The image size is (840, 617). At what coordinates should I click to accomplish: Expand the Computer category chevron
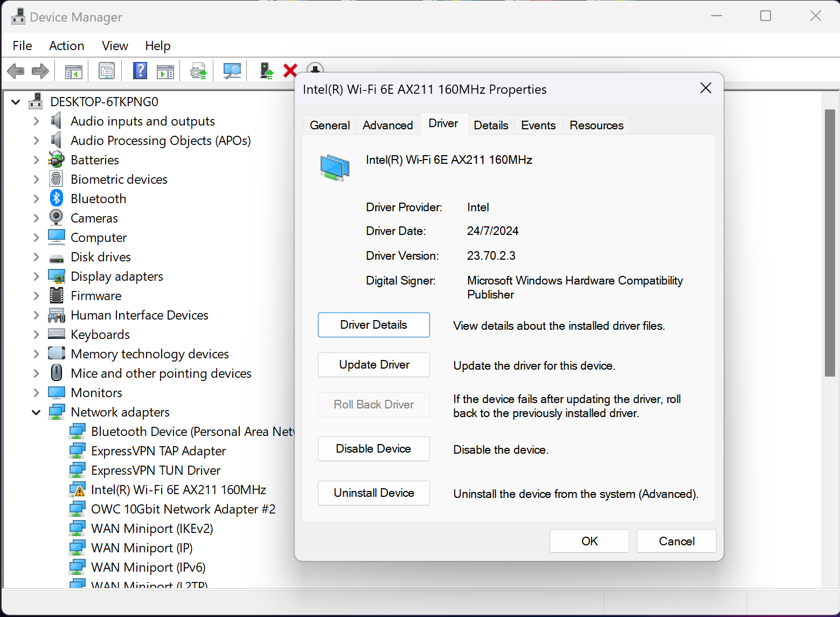coord(36,237)
